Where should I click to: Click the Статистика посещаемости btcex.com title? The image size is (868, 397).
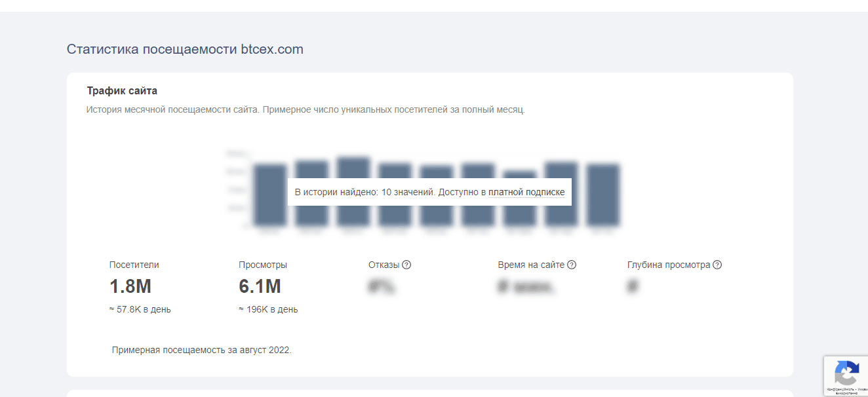coord(185,48)
